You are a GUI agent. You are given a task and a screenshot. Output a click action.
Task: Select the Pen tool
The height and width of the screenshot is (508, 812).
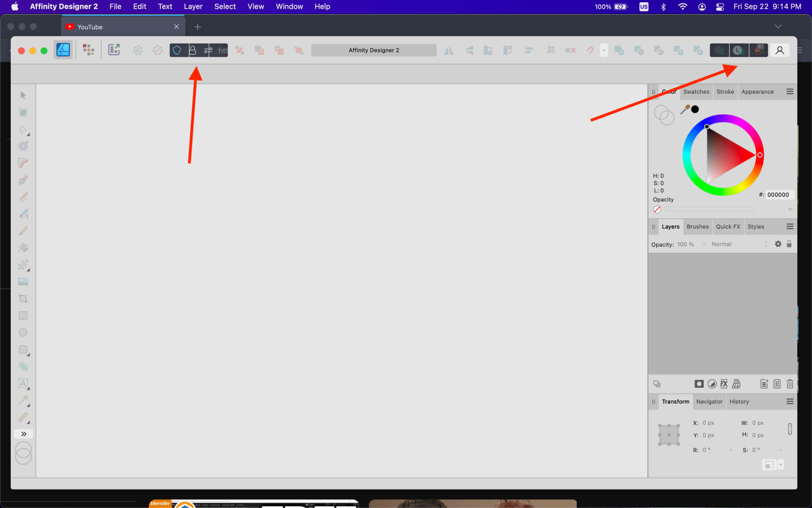pos(23,180)
